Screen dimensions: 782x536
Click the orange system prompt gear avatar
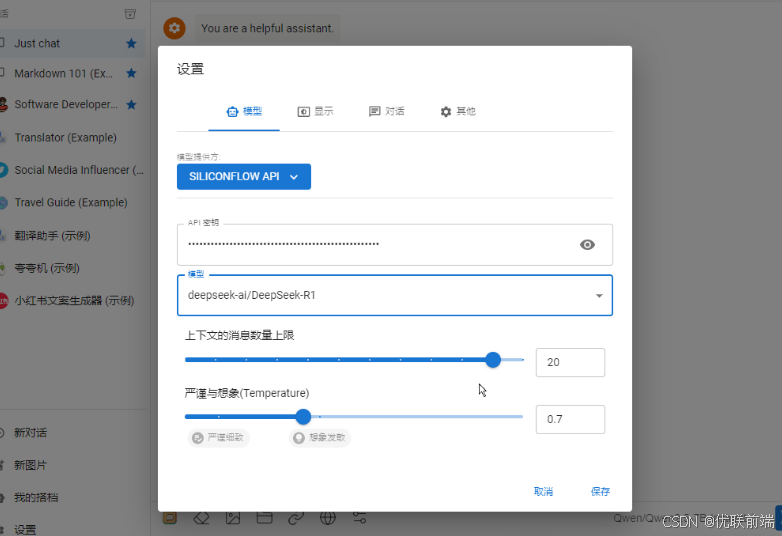[x=174, y=28]
